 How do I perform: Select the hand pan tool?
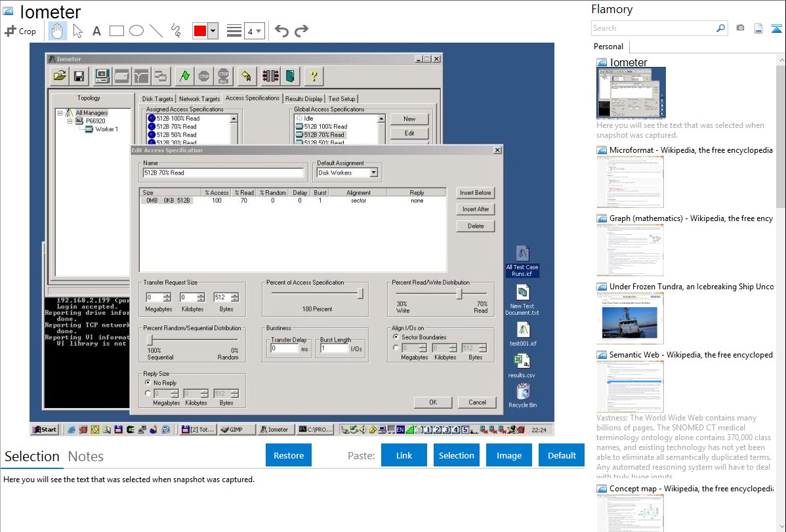(57, 31)
